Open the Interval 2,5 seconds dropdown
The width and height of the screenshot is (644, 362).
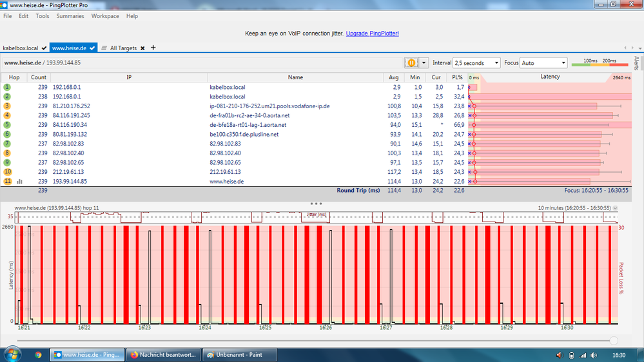476,62
